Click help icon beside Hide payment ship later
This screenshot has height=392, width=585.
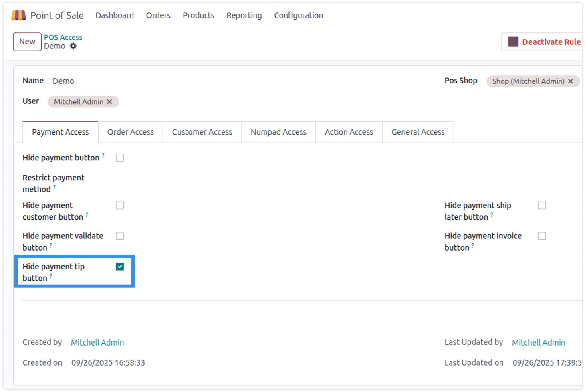(492, 215)
